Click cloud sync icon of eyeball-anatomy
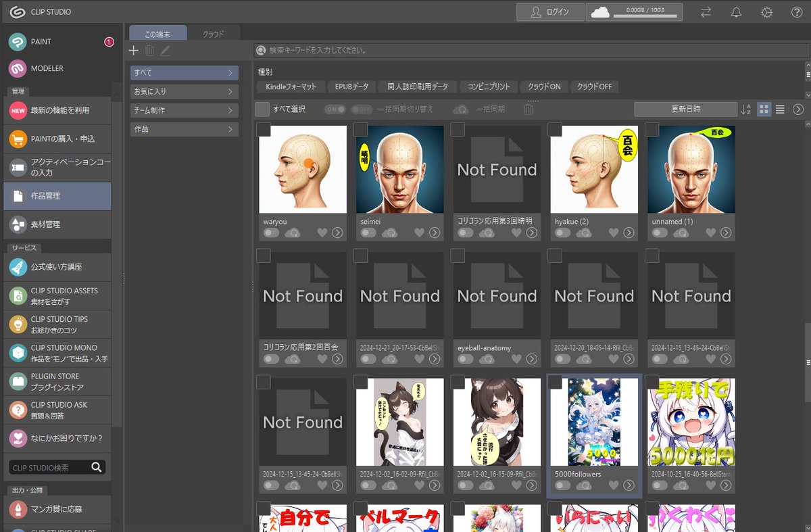 [x=487, y=359]
